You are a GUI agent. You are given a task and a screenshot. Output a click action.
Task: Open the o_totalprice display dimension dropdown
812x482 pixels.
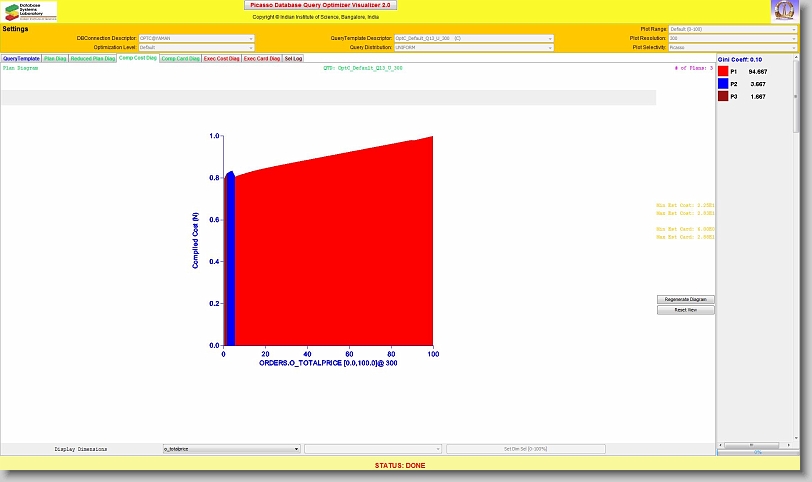[x=231, y=450]
